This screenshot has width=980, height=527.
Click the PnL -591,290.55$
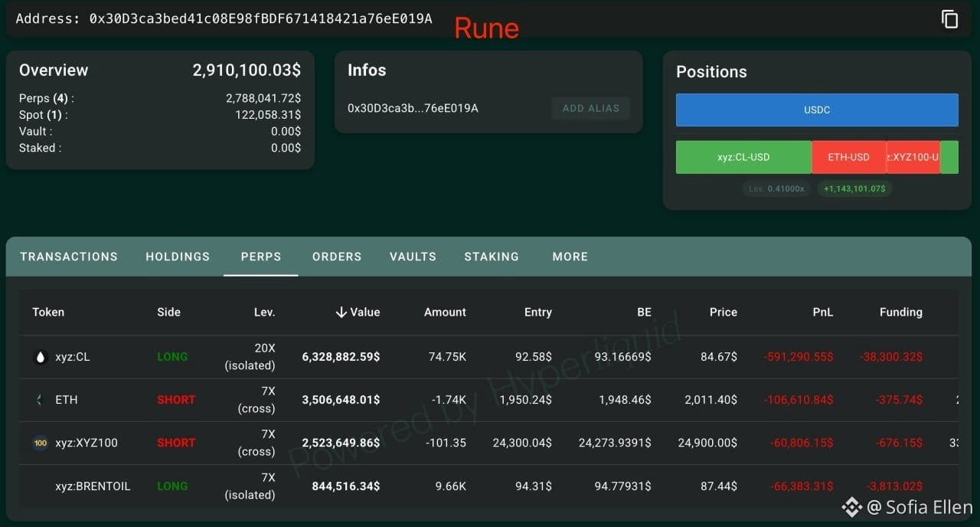click(799, 357)
